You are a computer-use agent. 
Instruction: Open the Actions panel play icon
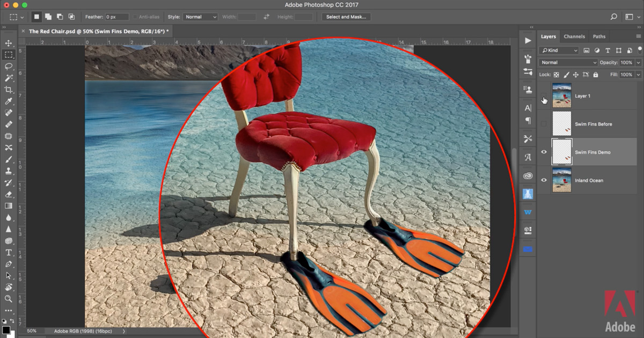[x=528, y=40]
